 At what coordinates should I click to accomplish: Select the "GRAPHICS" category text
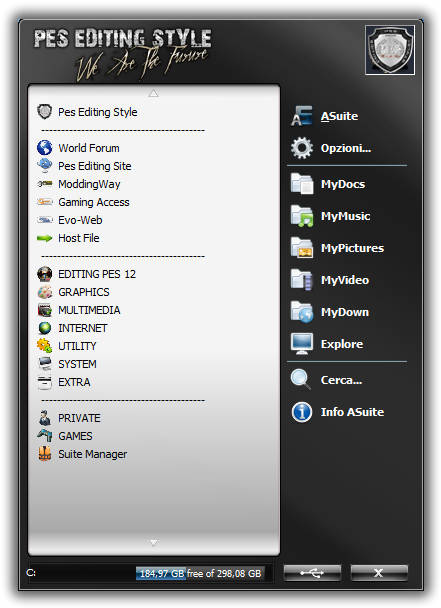tap(84, 292)
